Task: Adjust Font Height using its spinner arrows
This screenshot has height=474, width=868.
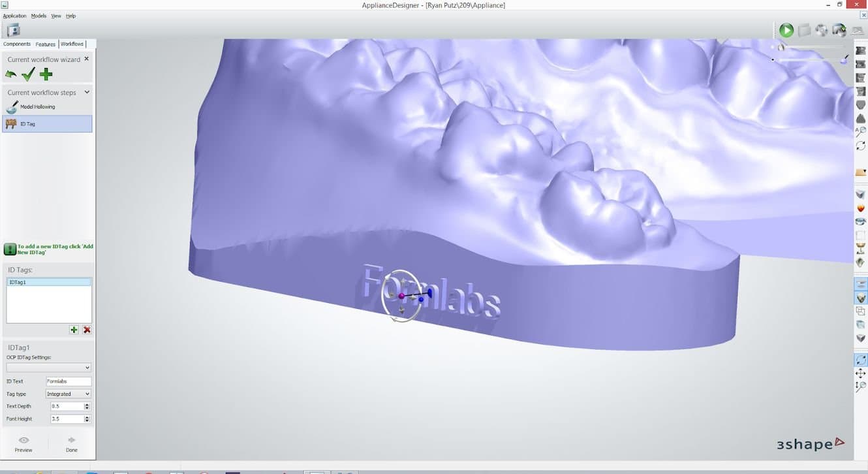Action: 87,419
